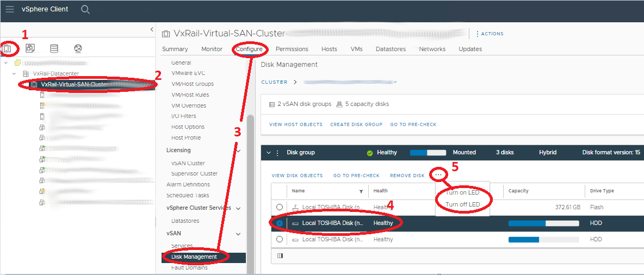Select the Flash TOSHIBA disk radio button
This screenshot has width=644, height=275.
[x=279, y=207]
